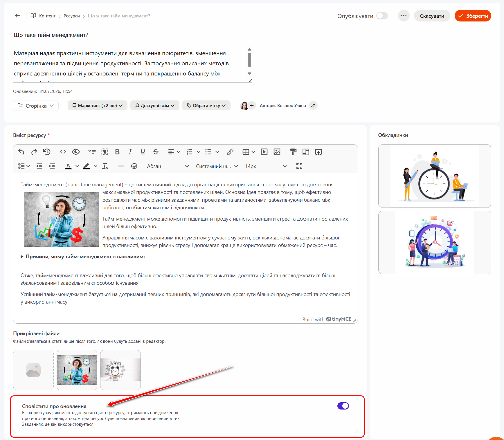Expand the bullet list style arrow

coord(217,152)
